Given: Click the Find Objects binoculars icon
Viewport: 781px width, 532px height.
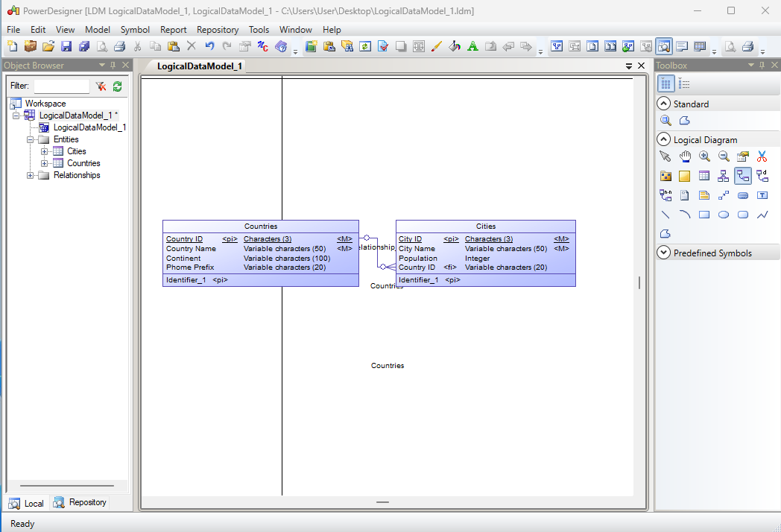Looking at the screenshot, I should pos(347,46).
